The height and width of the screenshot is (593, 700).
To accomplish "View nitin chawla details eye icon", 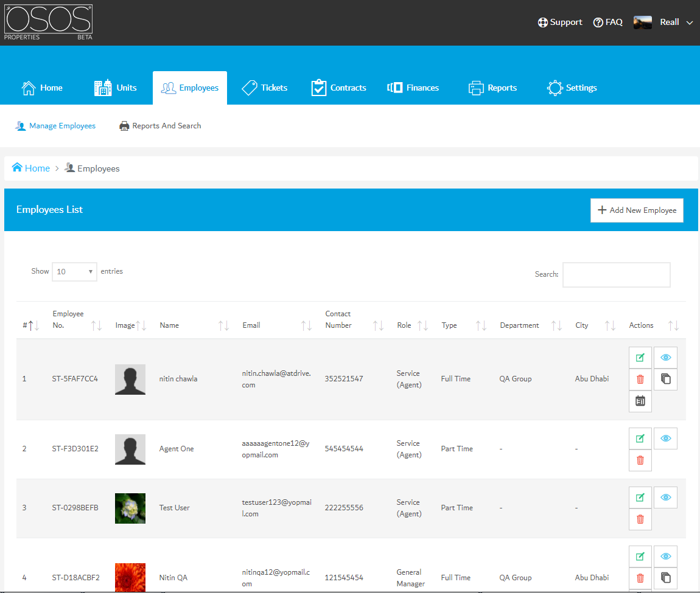I will [x=666, y=358].
